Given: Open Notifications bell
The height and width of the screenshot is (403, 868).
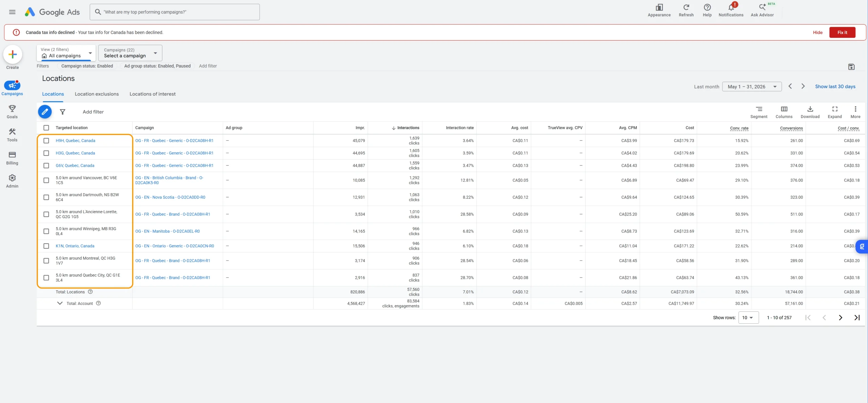Looking at the screenshot, I should pyautogui.click(x=731, y=10).
